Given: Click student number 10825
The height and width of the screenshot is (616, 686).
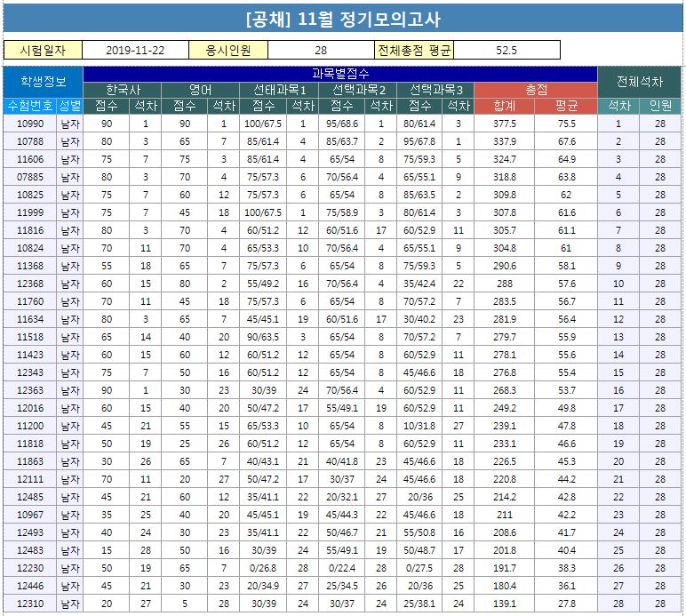Looking at the screenshot, I should pos(29,195).
